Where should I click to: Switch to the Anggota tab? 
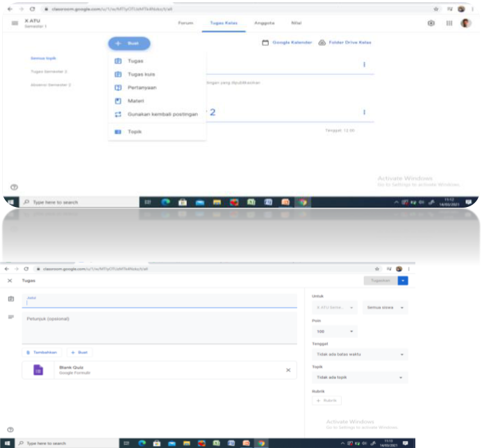(264, 23)
